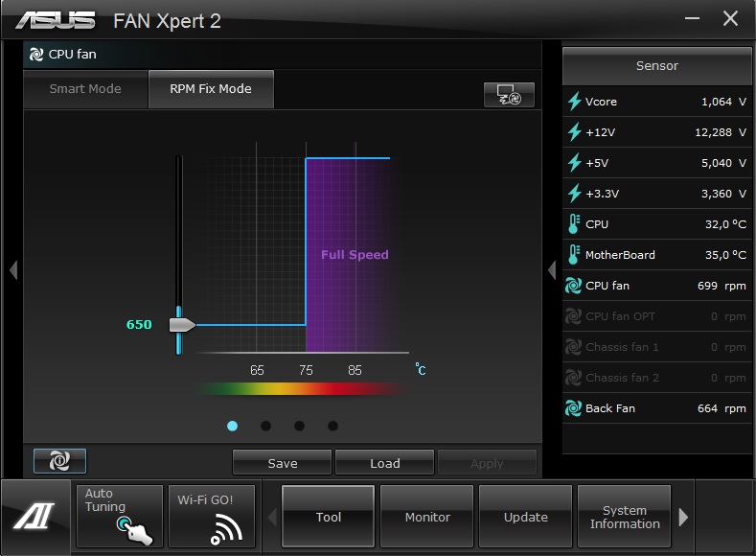Click the temperature color gradient bar
Viewport: 756px width, 556px height.
point(301,388)
